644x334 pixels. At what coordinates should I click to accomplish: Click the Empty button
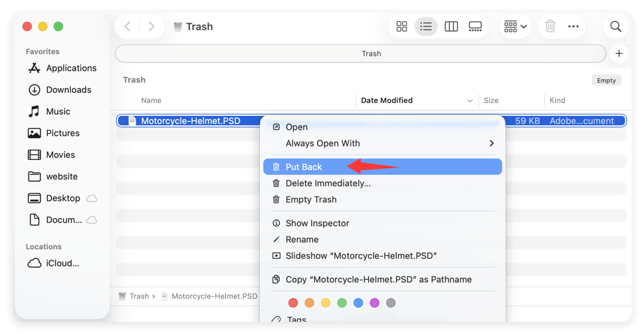pyautogui.click(x=606, y=80)
